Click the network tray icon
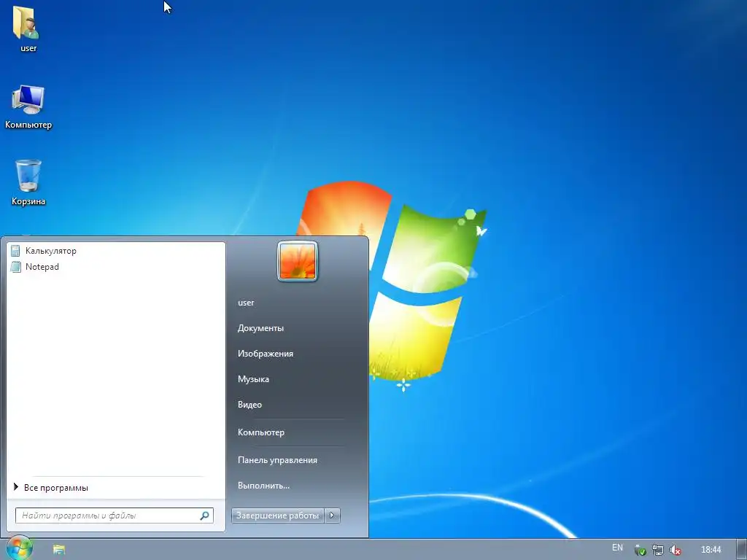Viewport: 747px width, 560px height. click(658, 550)
